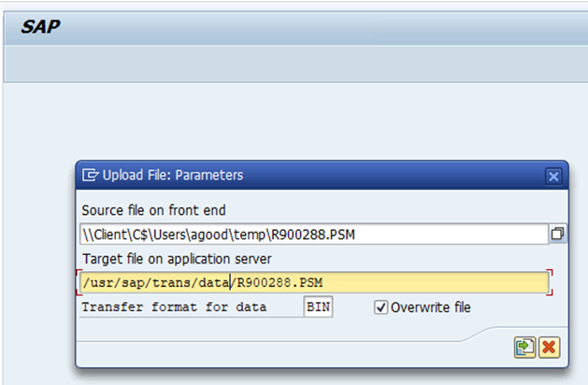The width and height of the screenshot is (588, 385).
Task: Click the upload icon in dialog title
Action: [91, 175]
